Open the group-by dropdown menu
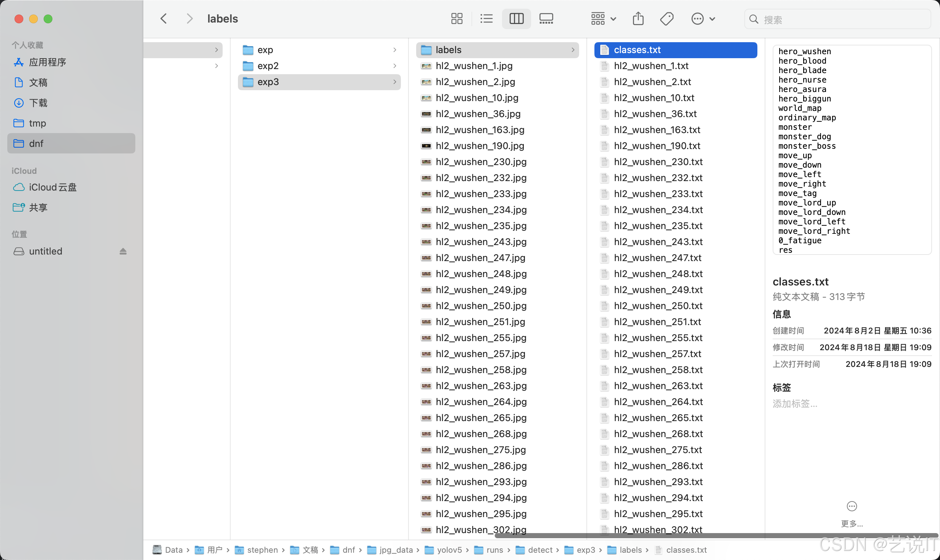 pos(603,19)
